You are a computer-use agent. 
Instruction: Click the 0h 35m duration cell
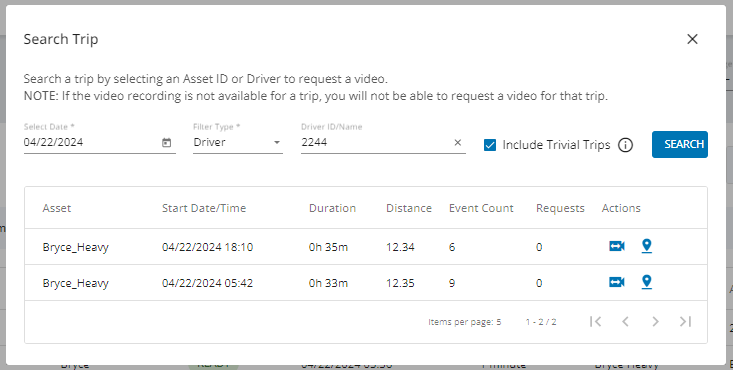click(x=328, y=247)
